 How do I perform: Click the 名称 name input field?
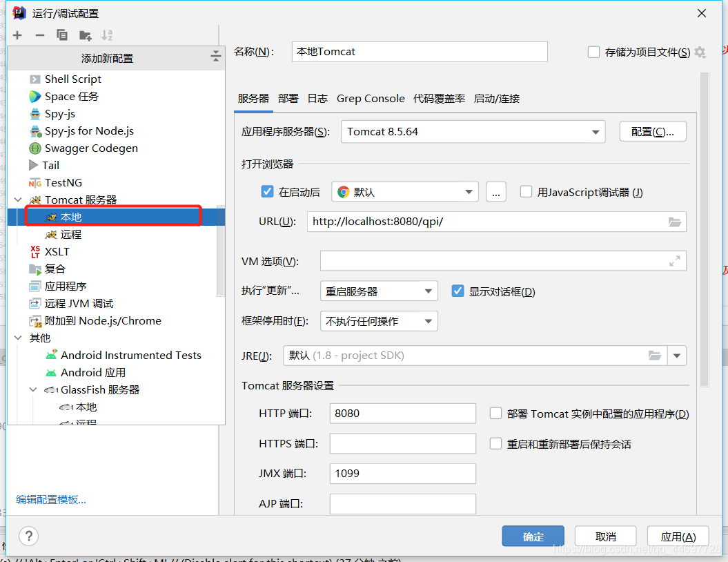tap(420, 52)
